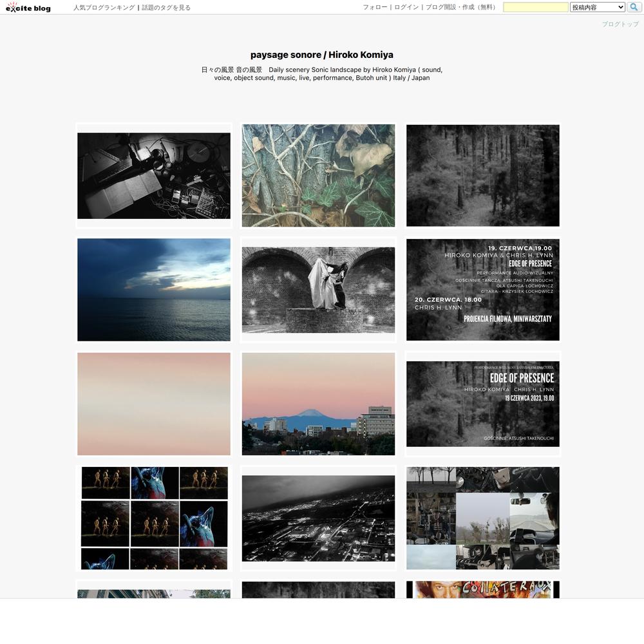Open the workshop and car interior collage thumbnail

483,518
